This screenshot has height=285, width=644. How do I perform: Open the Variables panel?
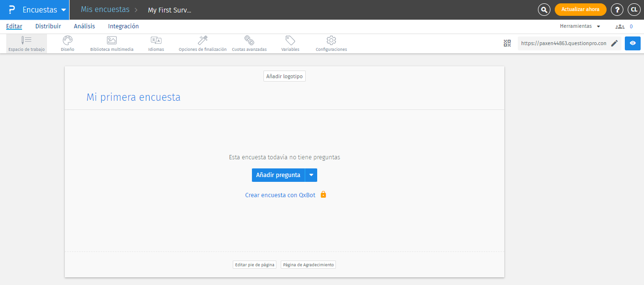(x=290, y=43)
